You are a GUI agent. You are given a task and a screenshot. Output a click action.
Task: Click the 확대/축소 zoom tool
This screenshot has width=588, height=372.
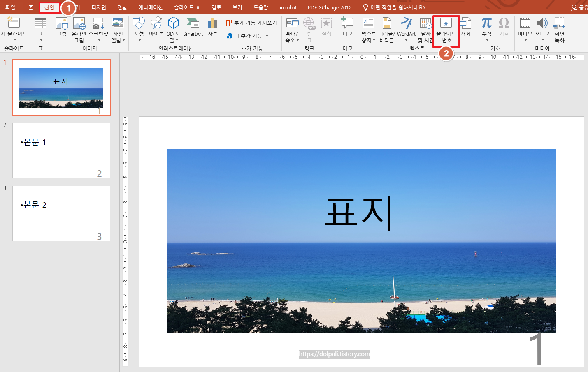pos(292,30)
